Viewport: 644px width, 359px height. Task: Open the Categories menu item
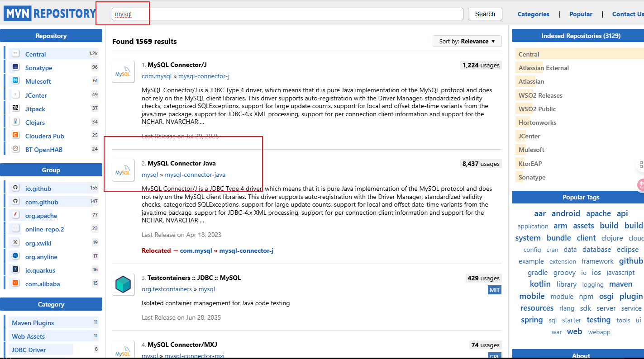pos(533,14)
